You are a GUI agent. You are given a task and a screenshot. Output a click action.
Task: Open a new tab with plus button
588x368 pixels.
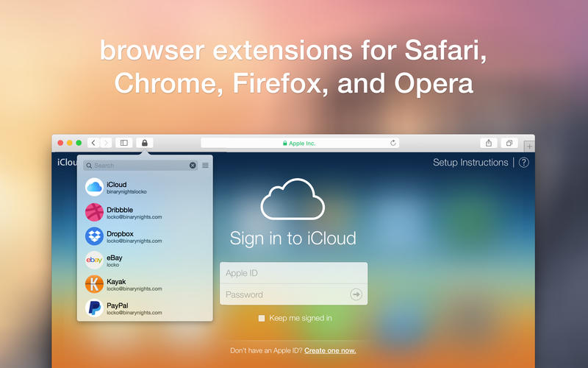click(x=529, y=146)
